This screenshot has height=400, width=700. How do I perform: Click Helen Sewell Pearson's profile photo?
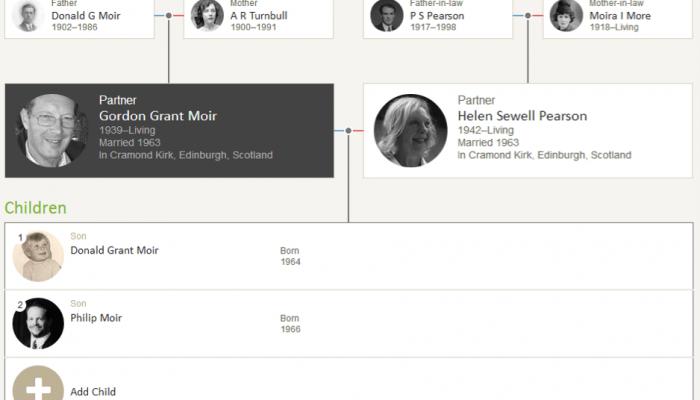[x=410, y=130]
